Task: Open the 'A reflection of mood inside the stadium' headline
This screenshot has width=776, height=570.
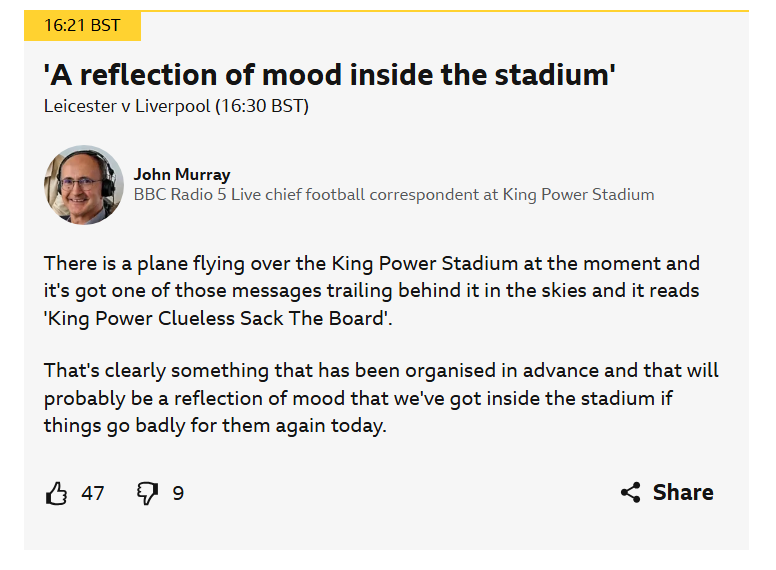Action: (330, 75)
